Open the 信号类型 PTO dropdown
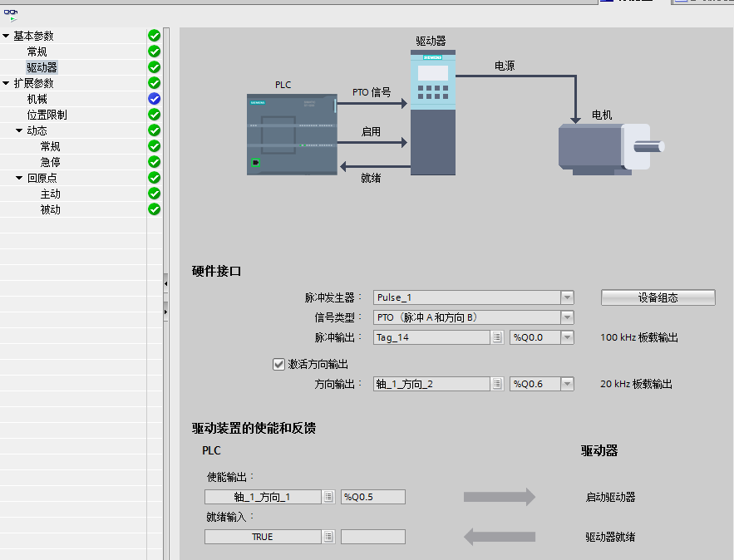This screenshot has height=560, width=734. coord(567,317)
